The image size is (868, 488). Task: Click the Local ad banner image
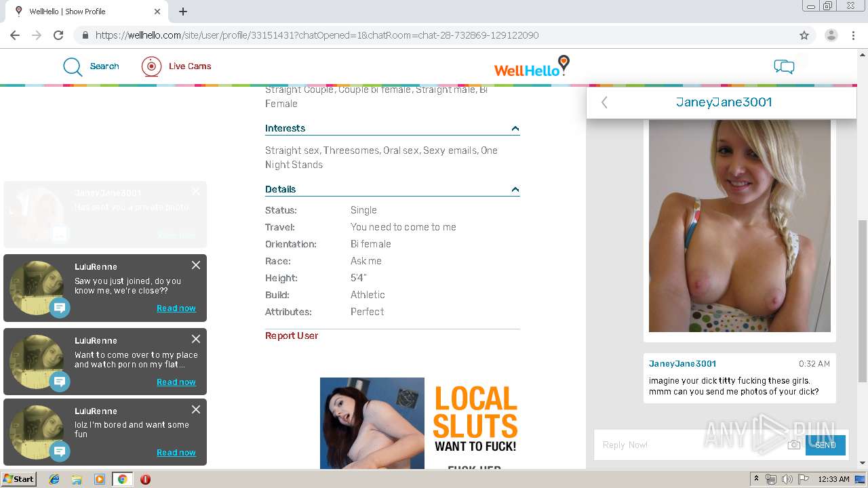[420, 424]
